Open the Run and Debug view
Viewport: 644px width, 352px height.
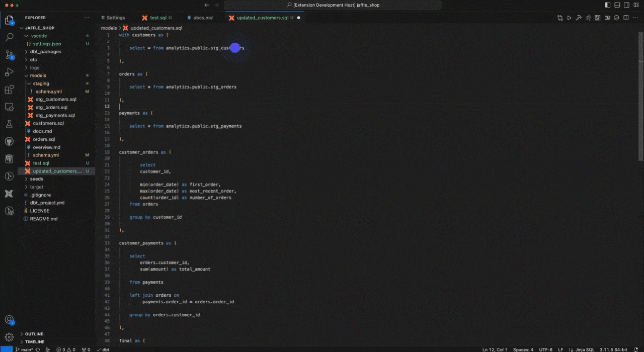click(9, 73)
